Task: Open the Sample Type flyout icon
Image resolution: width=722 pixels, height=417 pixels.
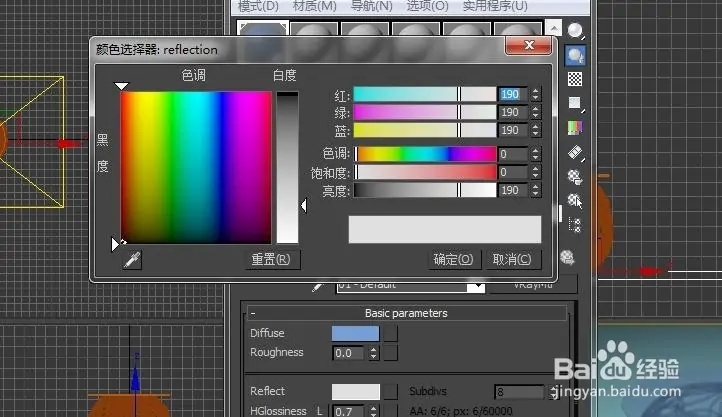Action: (575, 31)
